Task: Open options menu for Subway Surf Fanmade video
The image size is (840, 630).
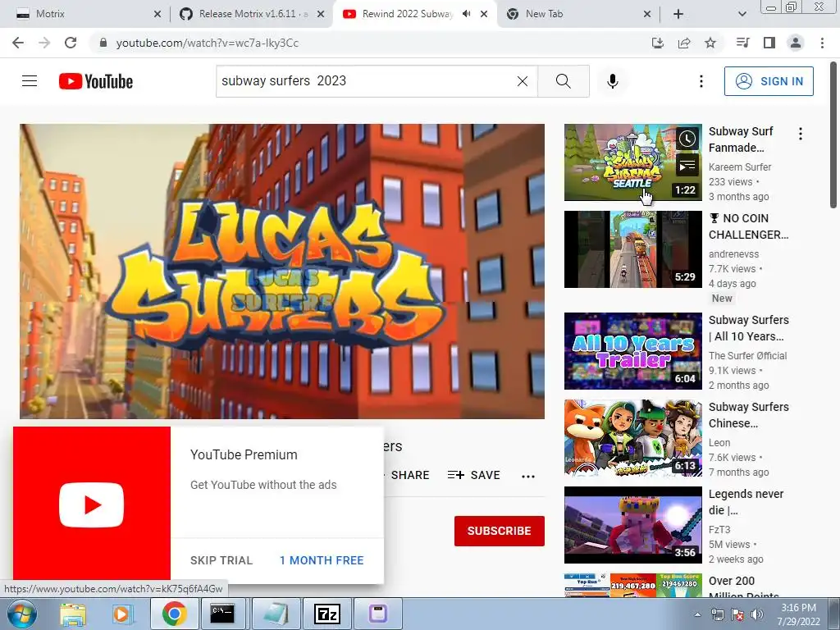Action: pos(801,134)
